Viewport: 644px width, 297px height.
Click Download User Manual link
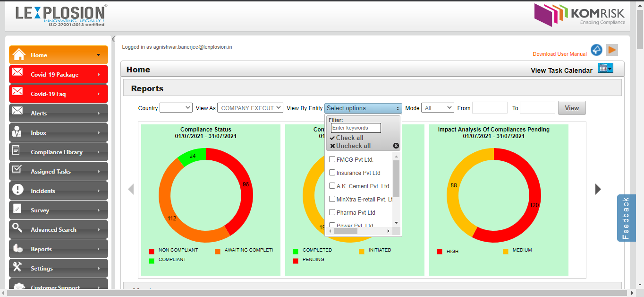point(559,54)
